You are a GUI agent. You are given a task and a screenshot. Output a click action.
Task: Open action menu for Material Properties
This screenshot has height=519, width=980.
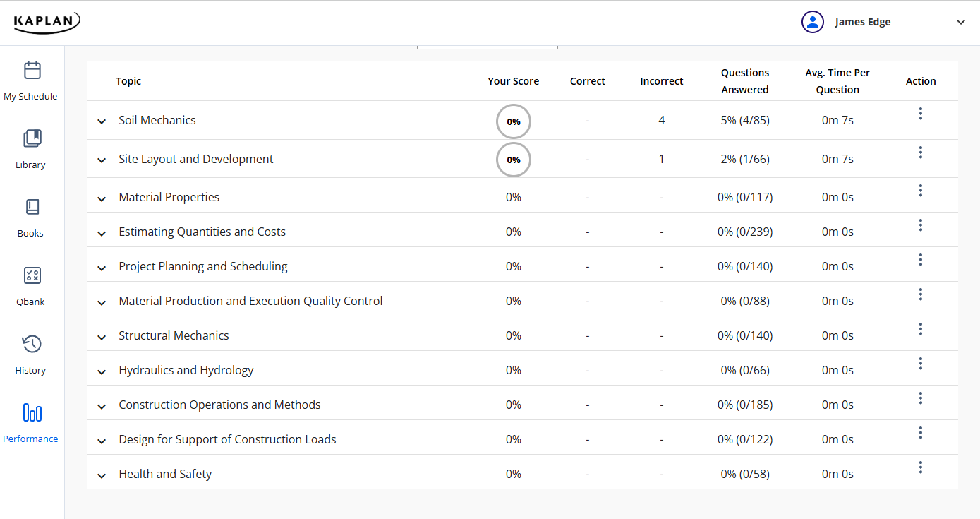[x=921, y=191]
